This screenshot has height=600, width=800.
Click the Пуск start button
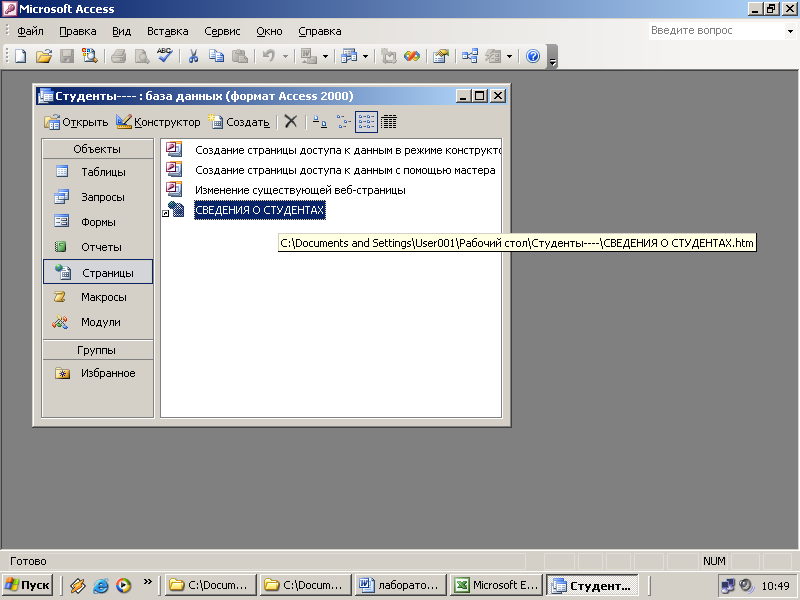click(x=28, y=585)
